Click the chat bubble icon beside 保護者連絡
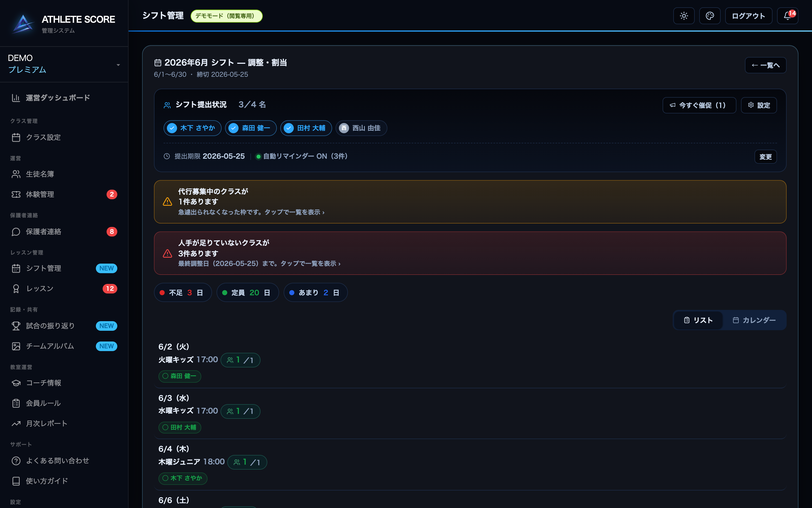Image resolution: width=812 pixels, height=508 pixels. click(16, 232)
